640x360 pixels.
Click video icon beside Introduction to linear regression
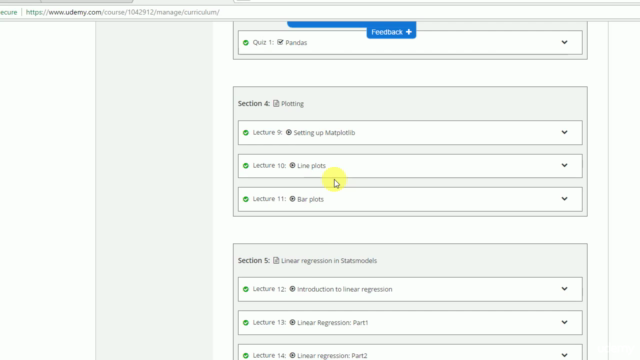pos(292,289)
